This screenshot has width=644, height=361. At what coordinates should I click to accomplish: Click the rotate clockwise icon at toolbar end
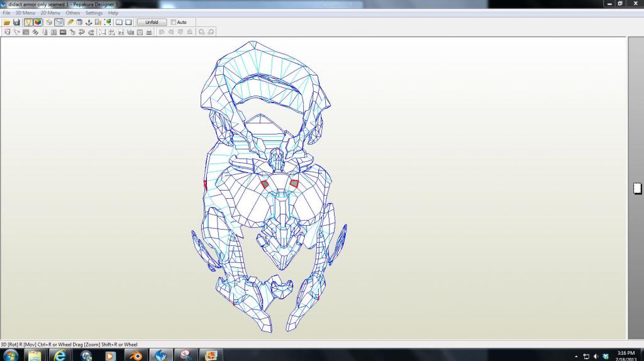211,32
